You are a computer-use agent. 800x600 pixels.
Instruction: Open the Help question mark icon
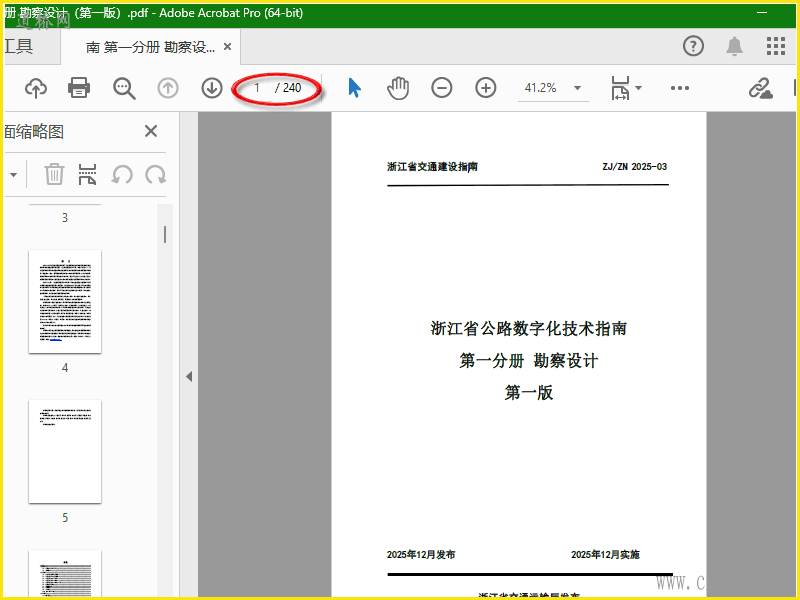693,46
